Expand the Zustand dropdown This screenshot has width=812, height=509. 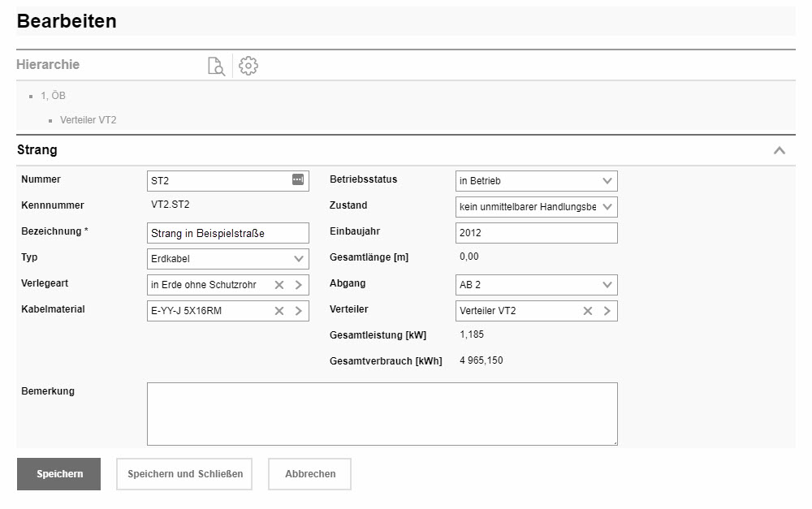point(536,207)
